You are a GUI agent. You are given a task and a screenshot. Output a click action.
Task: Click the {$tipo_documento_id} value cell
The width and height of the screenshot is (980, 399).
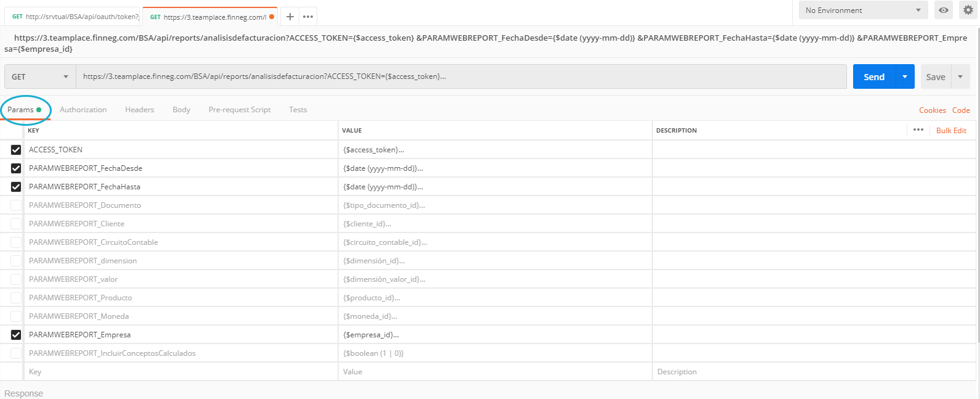click(495, 205)
